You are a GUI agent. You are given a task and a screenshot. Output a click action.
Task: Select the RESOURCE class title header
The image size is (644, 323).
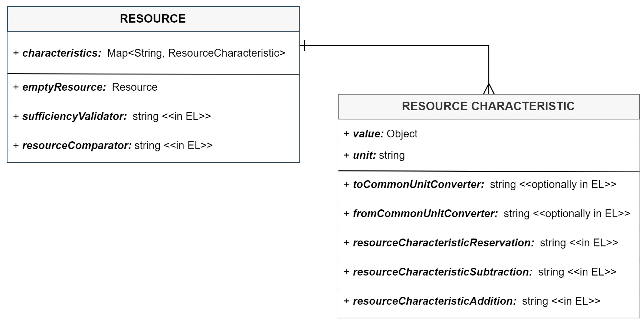[153, 19]
